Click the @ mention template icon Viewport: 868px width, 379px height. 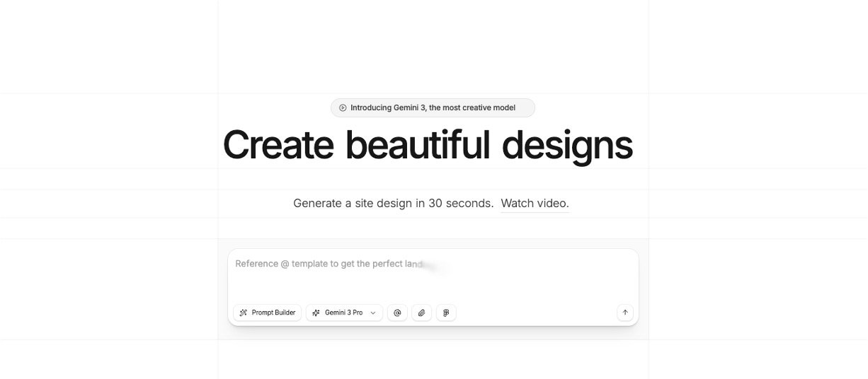(397, 313)
